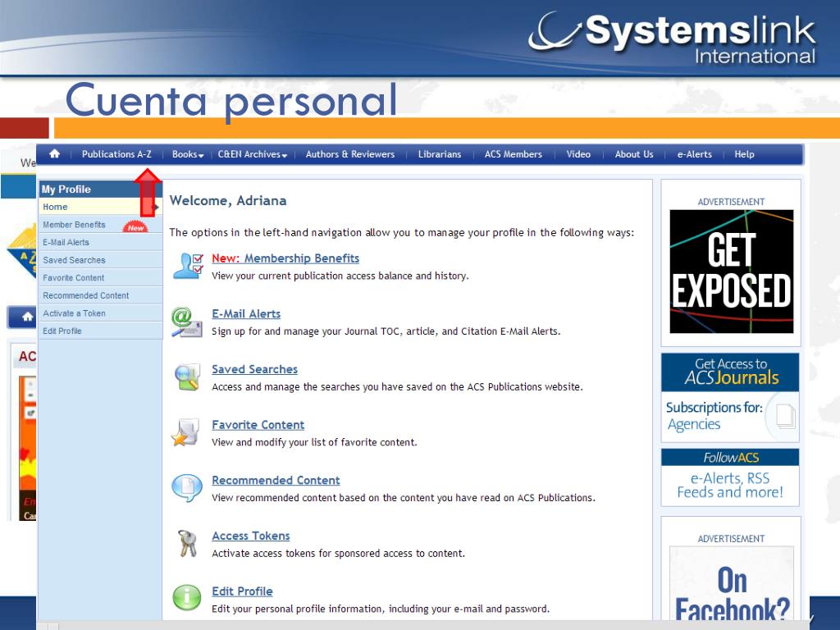This screenshot has height=630, width=840.
Task: Open the Video menu item
Action: pyautogui.click(x=578, y=154)
